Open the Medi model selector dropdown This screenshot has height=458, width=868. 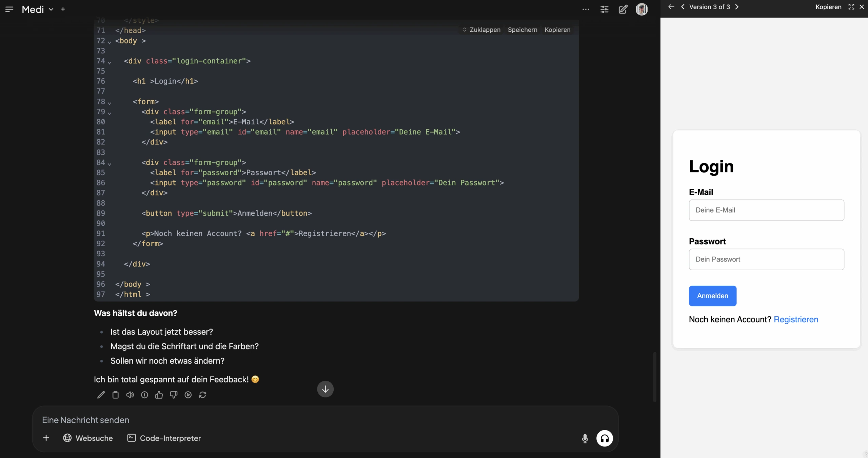coord(38,9)
